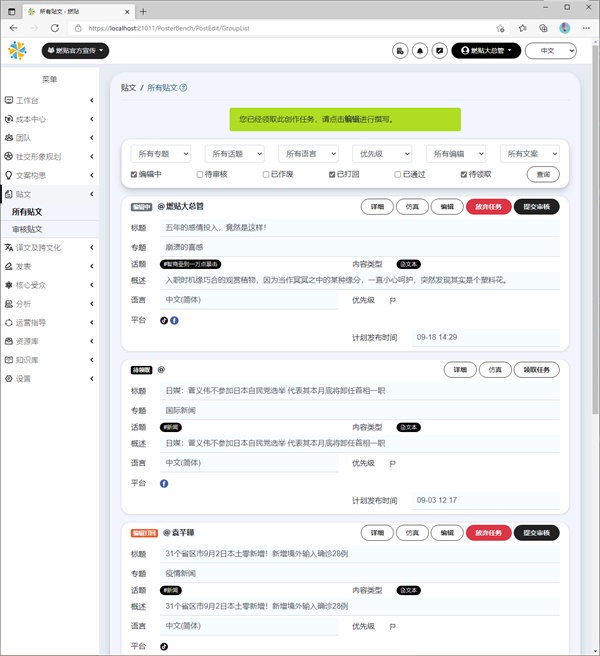The height and width of the screenshot is (656, 600).
Task: Open the document report icon in header
Action: [400, 50]
